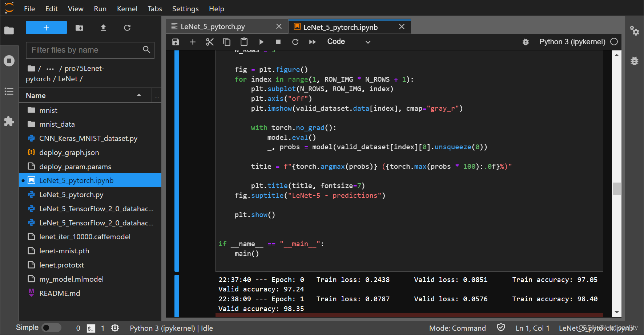Viewport: 644px width, 335px height.
Task: Open the mnist folder
Action: click(x=90, y=110)
